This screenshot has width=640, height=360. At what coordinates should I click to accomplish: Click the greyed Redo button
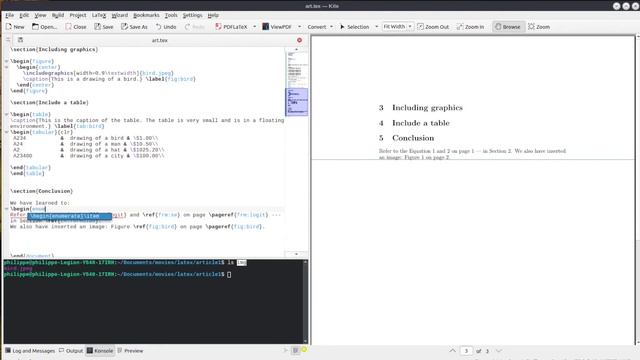click(194, 27)
